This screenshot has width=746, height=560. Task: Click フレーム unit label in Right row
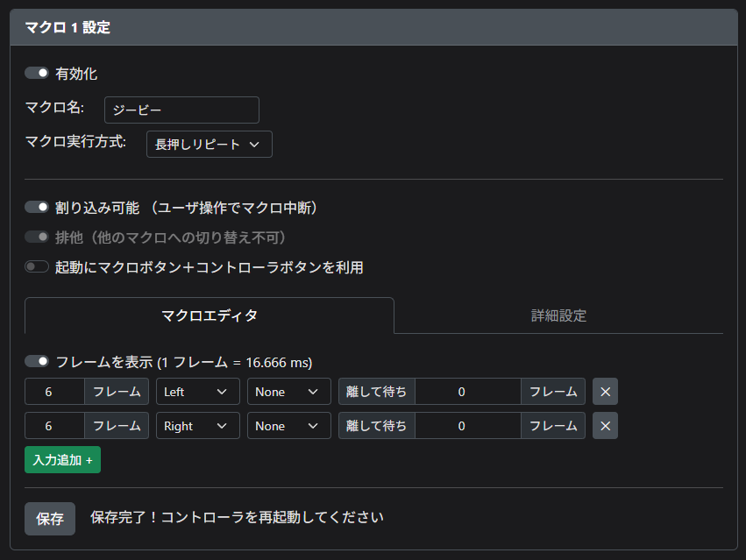click(117, 426)
